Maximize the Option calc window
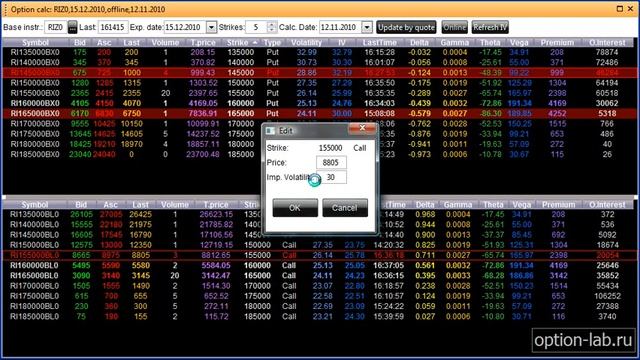This screenshot has width=640, height=360. pos(620,9)
